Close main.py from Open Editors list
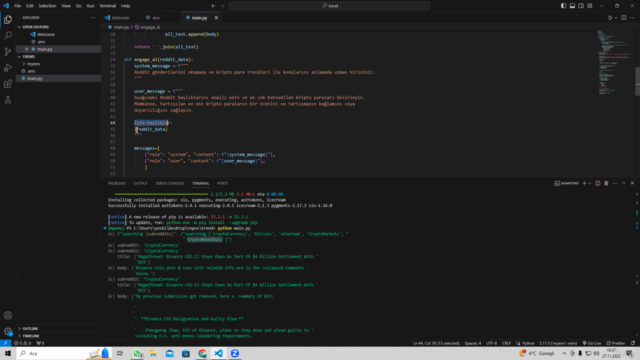Image resolution: width=640 pixels, height=360 pixels. pos(27,49)
